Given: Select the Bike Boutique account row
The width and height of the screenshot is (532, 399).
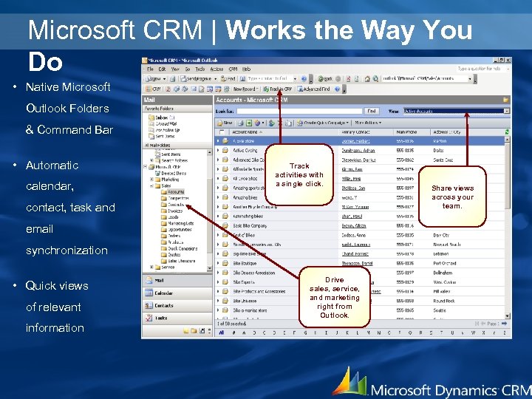Looking at the screenshot, I should [361, 263].
